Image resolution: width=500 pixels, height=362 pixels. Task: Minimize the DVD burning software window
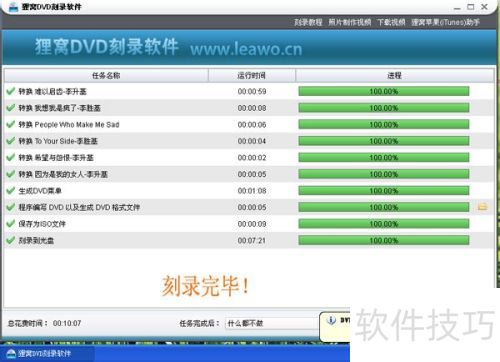coord(457,7)
